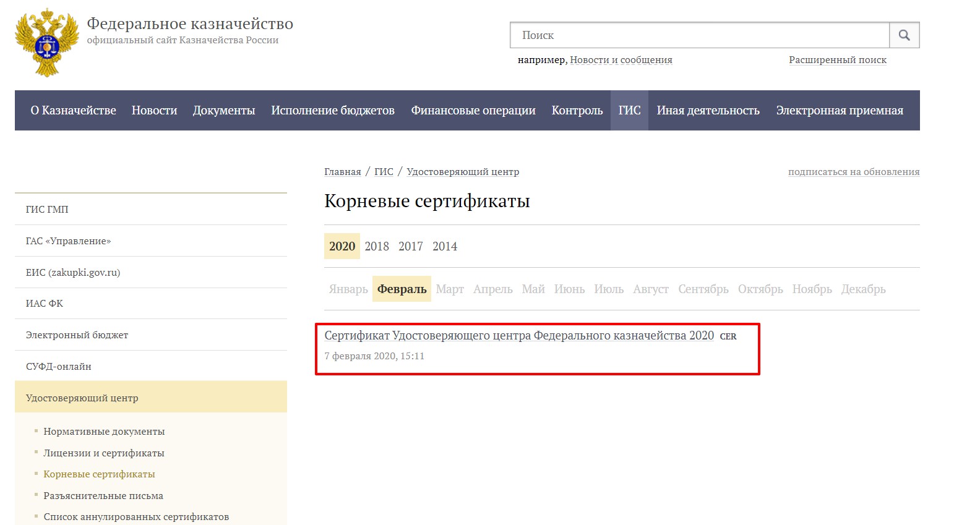980x525 pixels.
Task: Go to Удостоверяющий центр breadcrumb
Action: 463,172
